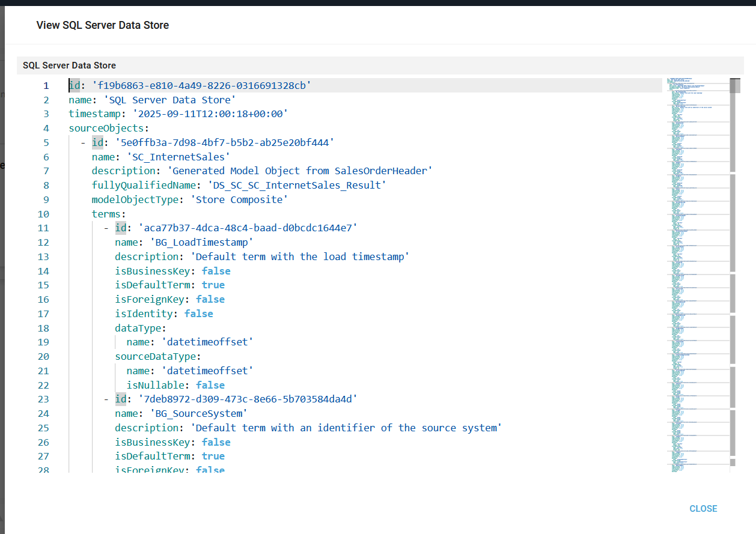Click the id value '7deb8972-d309-473c-8e66-5b703584da4d'
Screen dimensions: 756x534
(x=248, y=399)
